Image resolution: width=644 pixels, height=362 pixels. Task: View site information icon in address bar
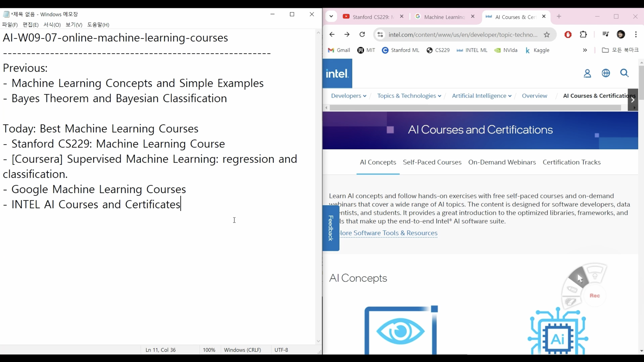(380, 34)
